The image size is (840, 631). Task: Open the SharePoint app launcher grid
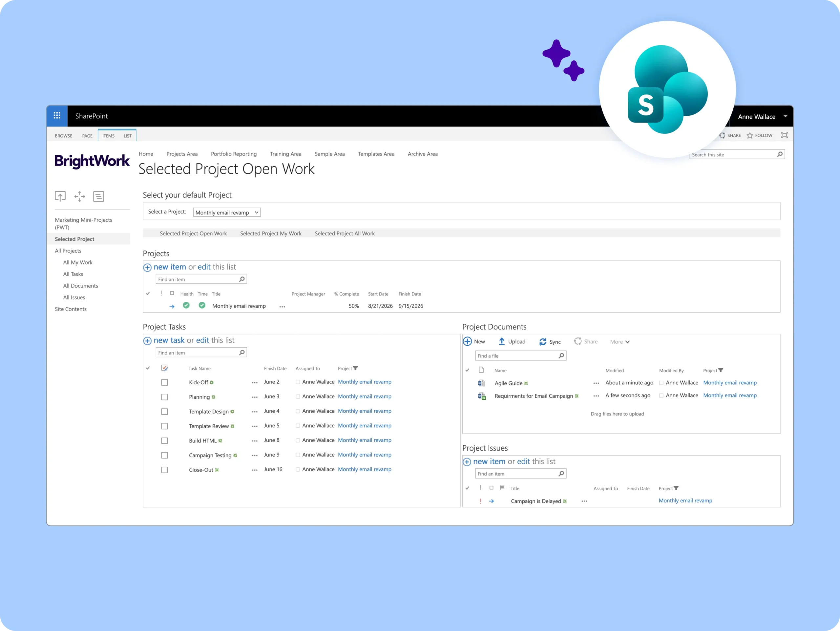pyautogui.click(x=57, y=116)
